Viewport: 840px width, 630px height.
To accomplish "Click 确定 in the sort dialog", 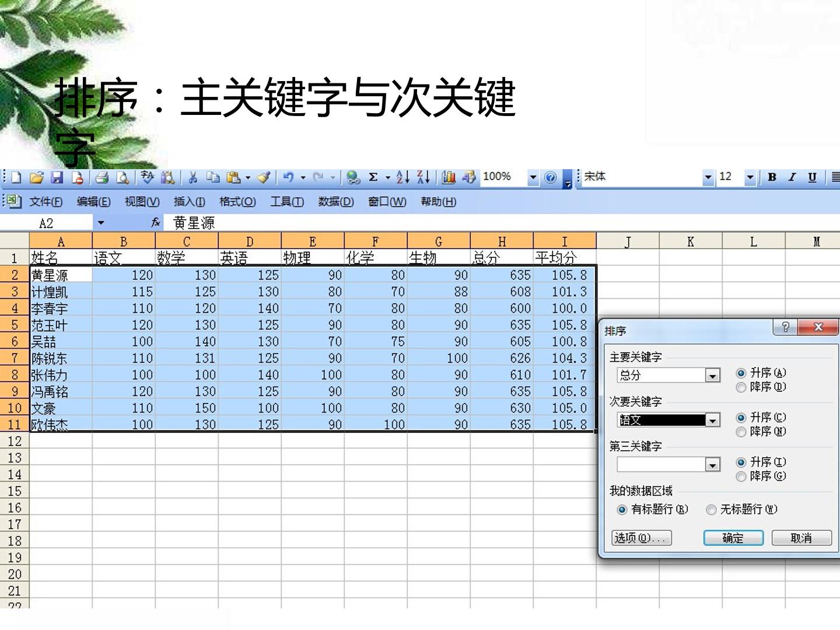I will click(x=733, y=538).
